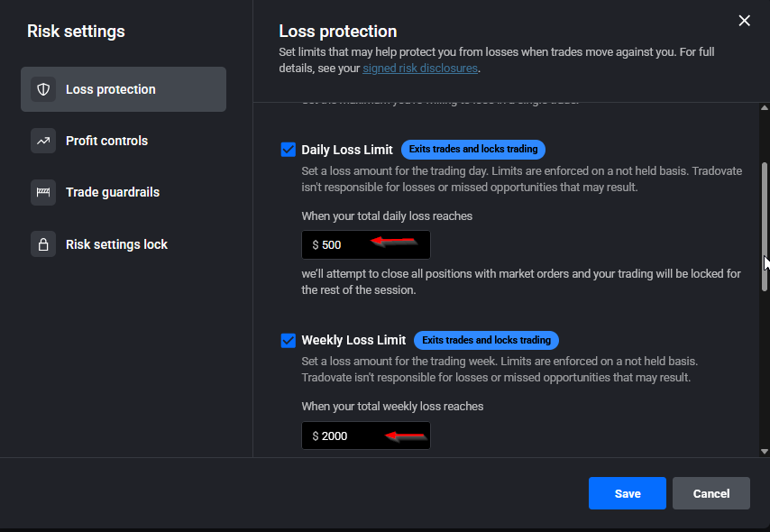This screenshot has width=770, height=532.
Task: Click the Weekly Loss Limit 'Exits trades and locks trading' badge
Action: (x=486, y=340)
